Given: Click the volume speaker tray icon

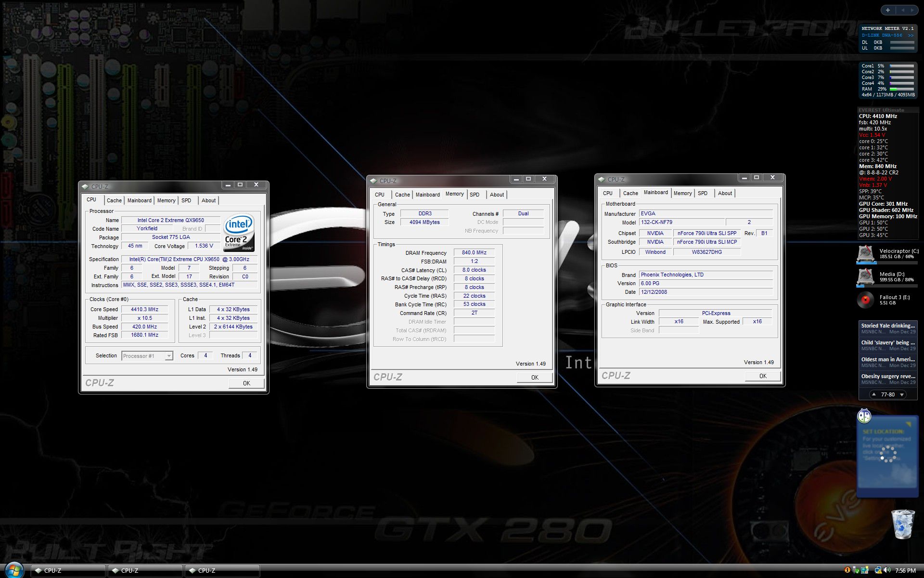Looking at the screenshot, I should click(x=887, y=570).
